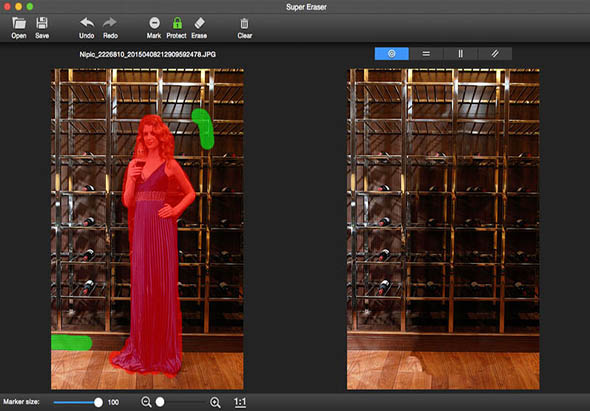
Task: Switch to the diagonal lines mode tab
Action: [x=495, y=54]
